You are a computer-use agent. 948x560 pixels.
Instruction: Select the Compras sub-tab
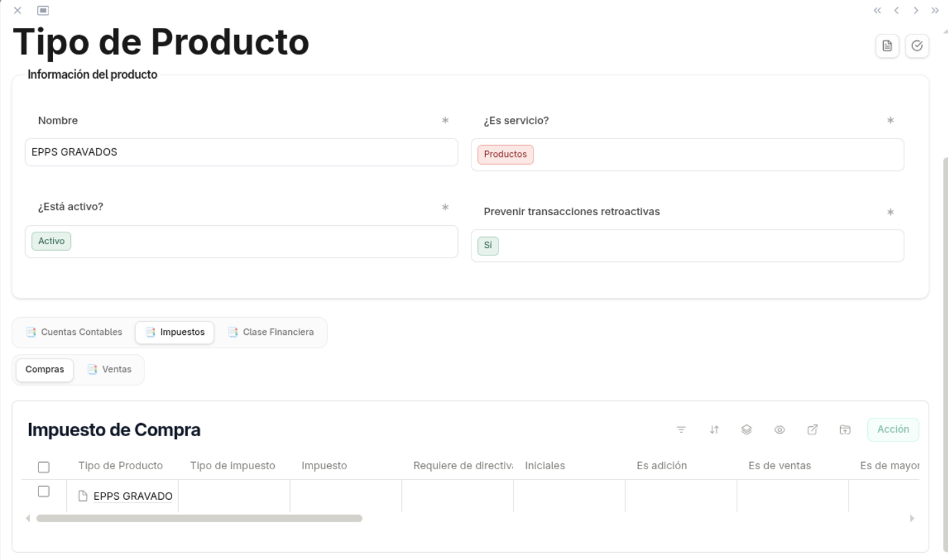[x=44, y=369]
